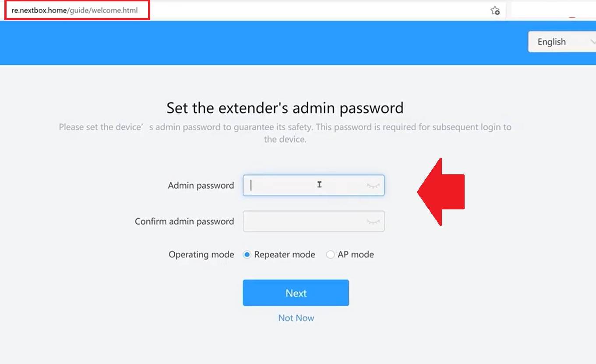Expand the language selector chevron arrow
596x364 pixels.
click(593, 42)
